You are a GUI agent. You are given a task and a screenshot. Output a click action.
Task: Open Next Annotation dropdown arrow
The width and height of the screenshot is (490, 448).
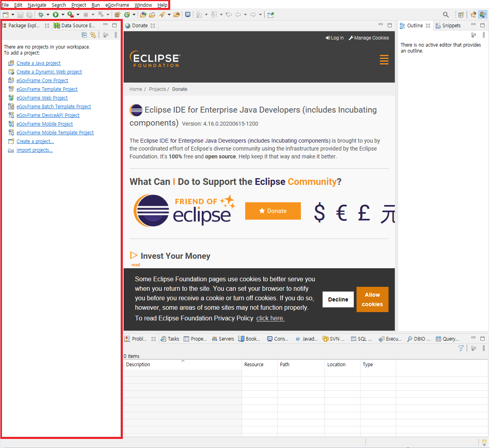click(206, 15)
